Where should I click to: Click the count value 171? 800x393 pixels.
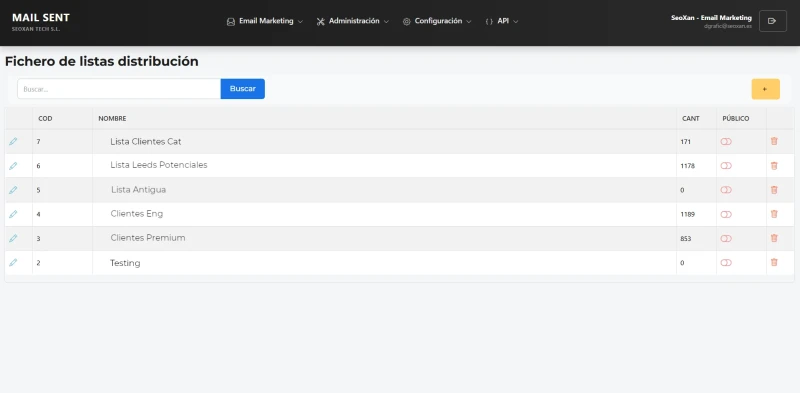pyautogui.click(x=686, y=142)
